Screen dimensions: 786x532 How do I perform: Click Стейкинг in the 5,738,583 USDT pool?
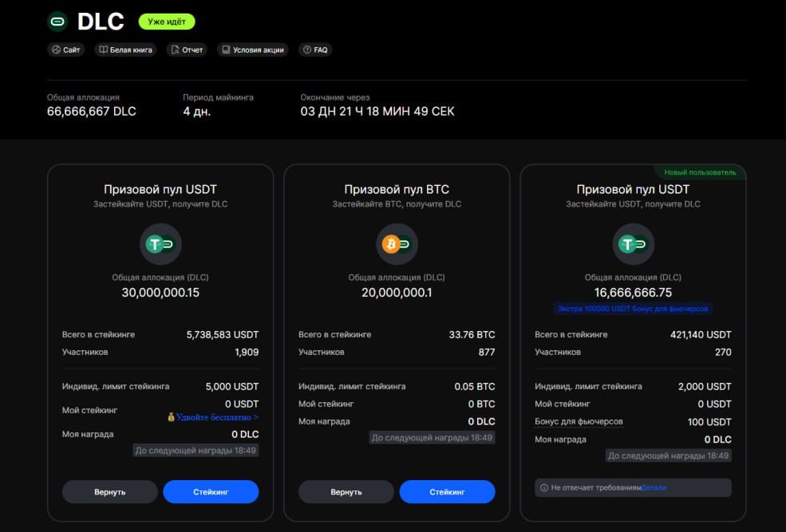pyautogui.click(x=211, y=492)
